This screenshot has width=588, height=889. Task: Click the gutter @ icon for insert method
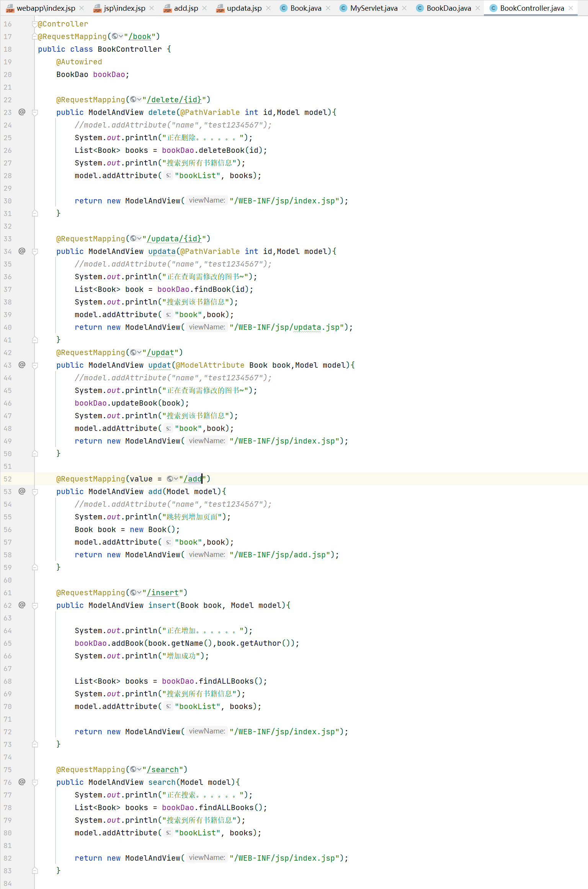(x=22, y=605)
